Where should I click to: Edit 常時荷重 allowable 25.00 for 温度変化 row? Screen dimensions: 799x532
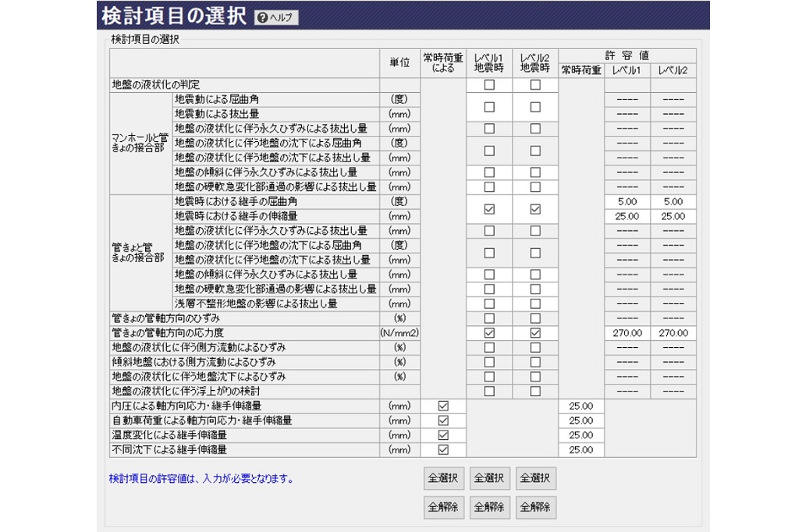581,435
